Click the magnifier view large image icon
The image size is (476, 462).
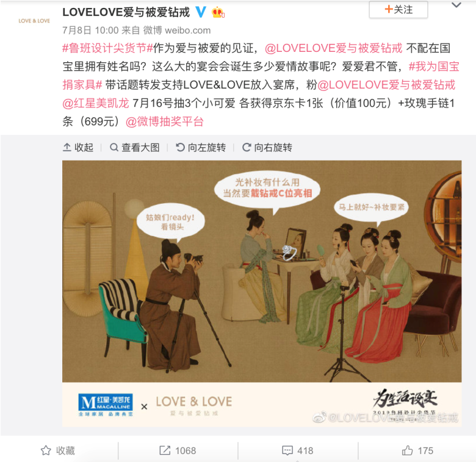tap(114, 148)
